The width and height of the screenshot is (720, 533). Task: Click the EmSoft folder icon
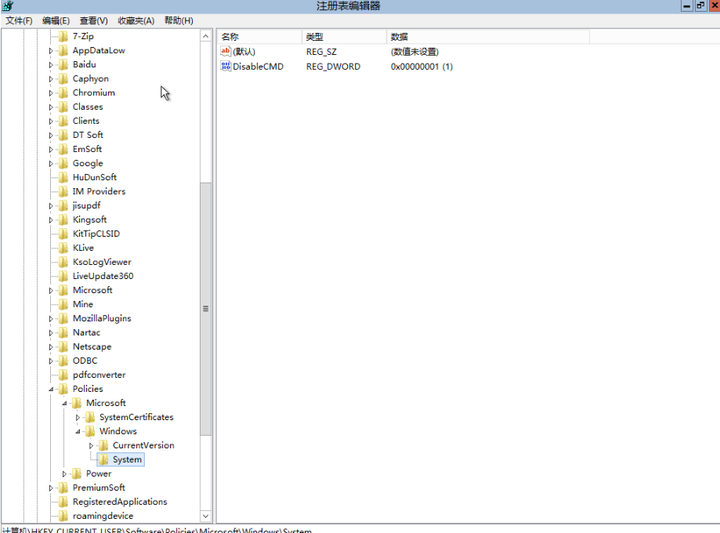pyautogui.click(x=63, y=149)
